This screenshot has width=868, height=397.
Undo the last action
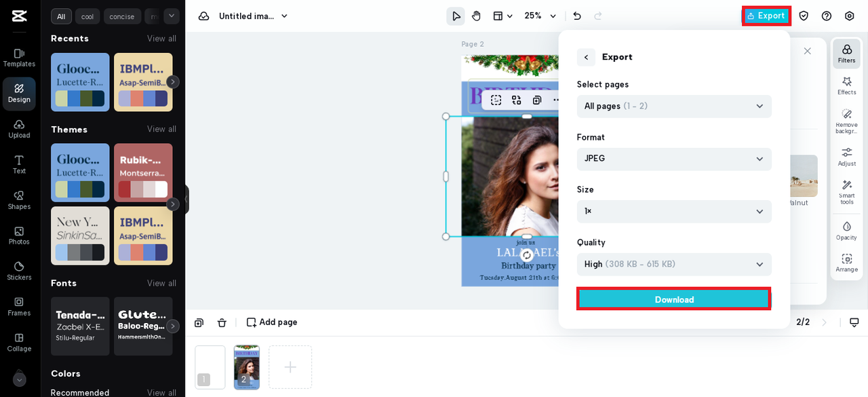pos(577,16)
